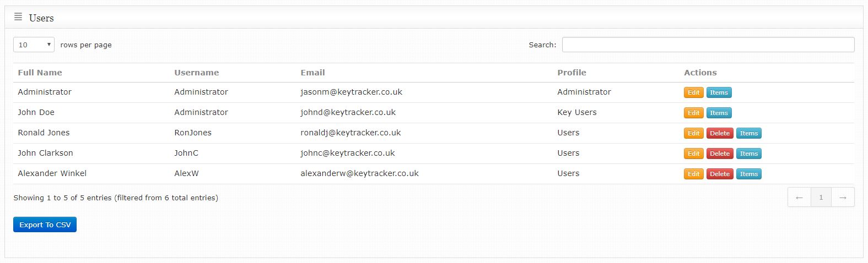Edit the Administrator user row
This screenshot has width=868, height=263.
[x=693, y=92]
